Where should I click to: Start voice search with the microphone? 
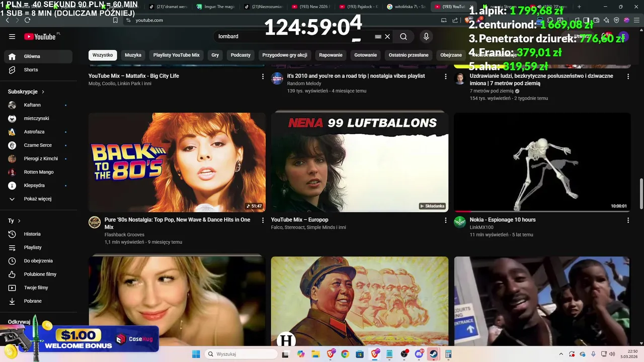426,36
